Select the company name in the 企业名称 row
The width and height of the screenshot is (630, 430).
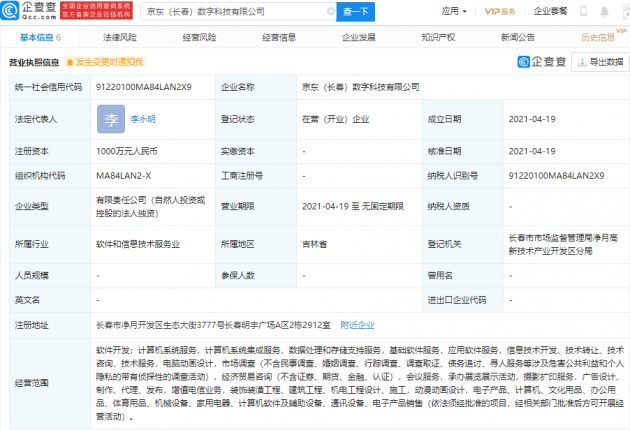coord(360,87)
